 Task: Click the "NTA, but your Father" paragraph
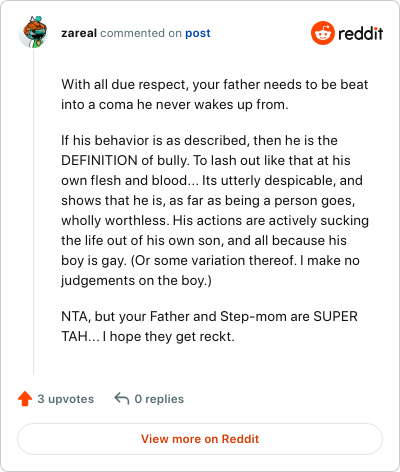point(209,326)
